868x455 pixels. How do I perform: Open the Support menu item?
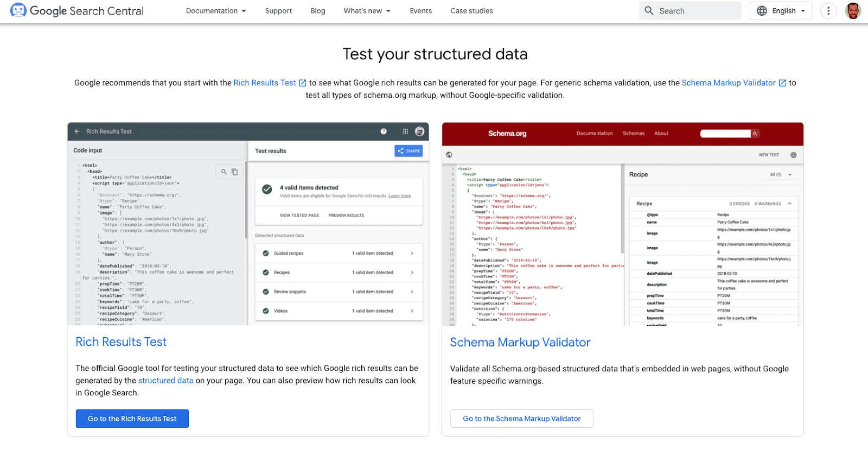[278, 11]
